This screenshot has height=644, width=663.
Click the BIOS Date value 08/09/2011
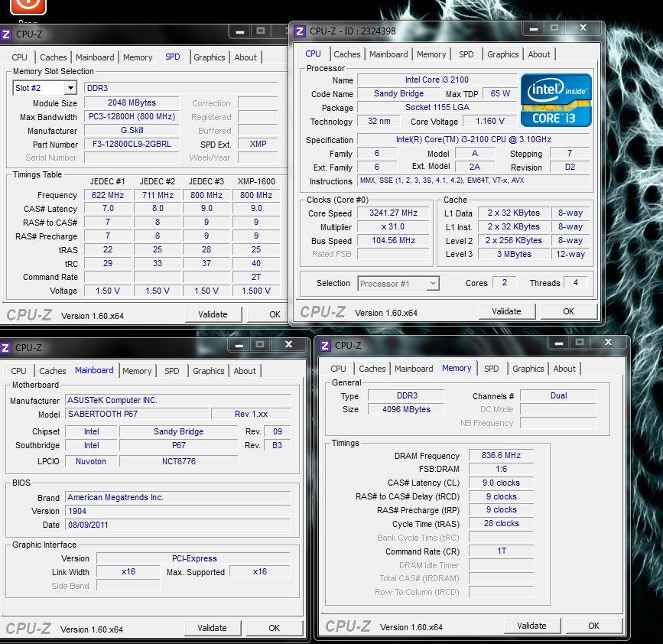tap(178, 525)
